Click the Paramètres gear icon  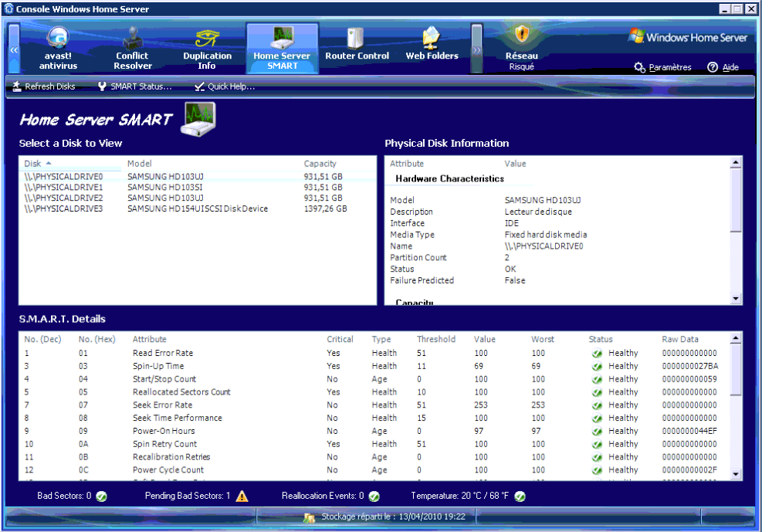coord(639,67)
